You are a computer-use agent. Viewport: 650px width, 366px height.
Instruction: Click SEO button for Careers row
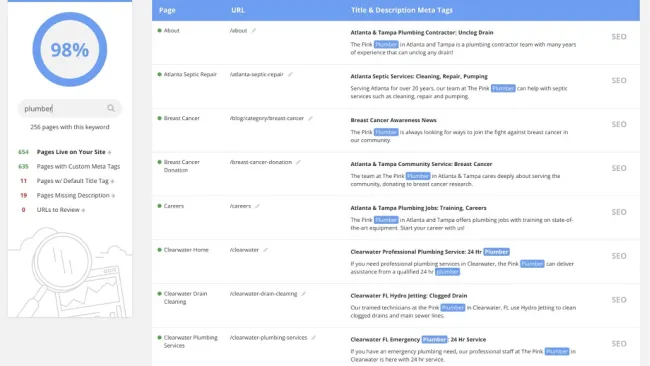tap(619, 212)
